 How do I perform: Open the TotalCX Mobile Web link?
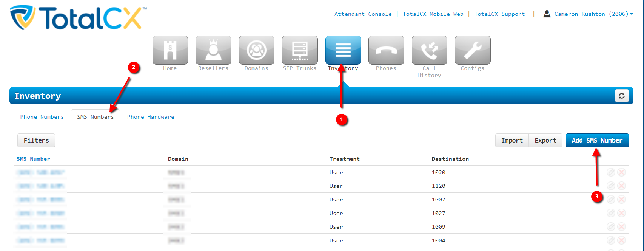(433, 14)
